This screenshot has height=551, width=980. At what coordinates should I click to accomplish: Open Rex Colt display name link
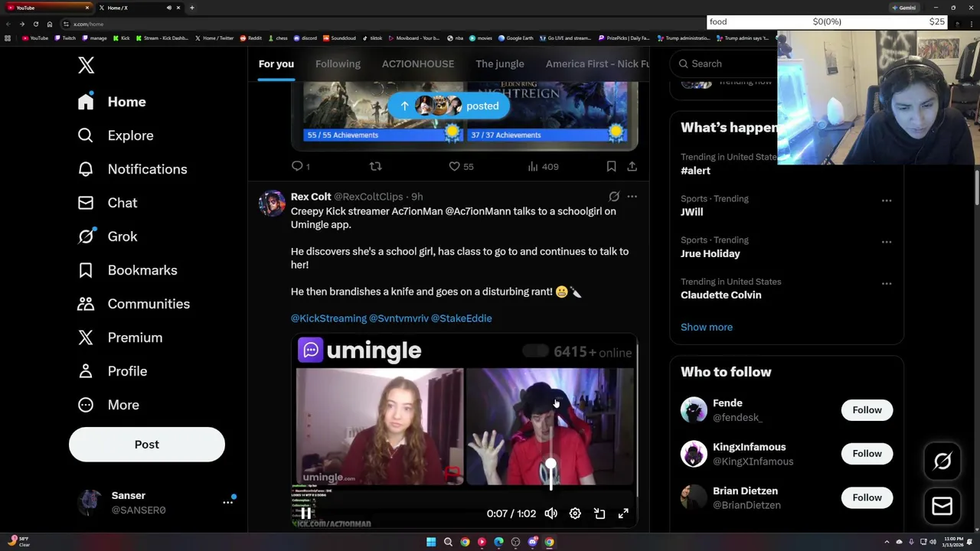pyautogui.click(x=311, y=197)
